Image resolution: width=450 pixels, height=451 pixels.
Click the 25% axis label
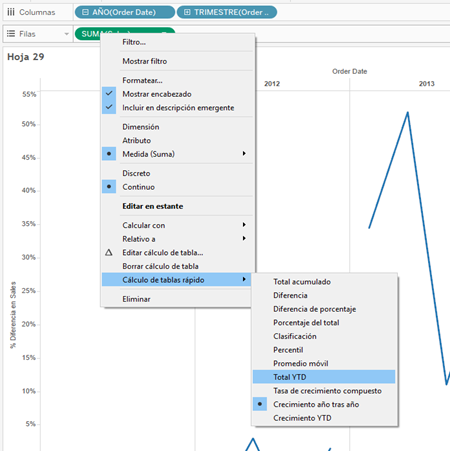click(x=29, y=291)
